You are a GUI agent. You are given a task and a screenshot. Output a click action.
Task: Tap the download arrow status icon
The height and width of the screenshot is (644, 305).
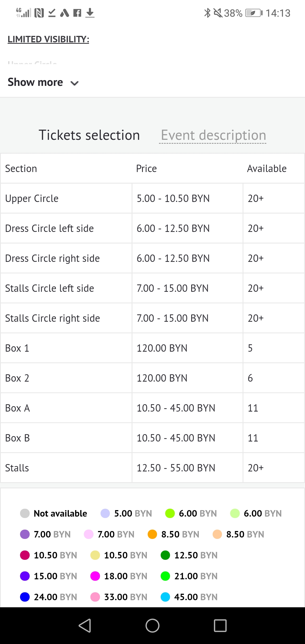(90, 13)
